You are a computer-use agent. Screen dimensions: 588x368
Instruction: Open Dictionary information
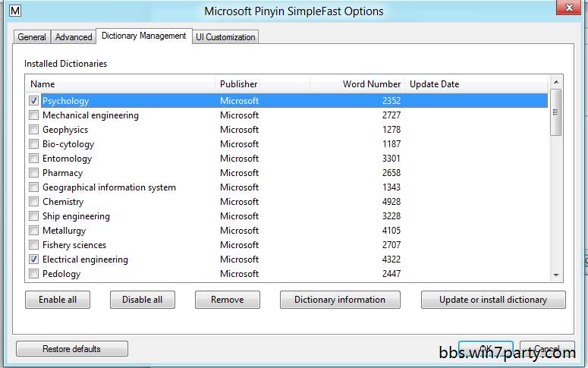click(340, 300)
